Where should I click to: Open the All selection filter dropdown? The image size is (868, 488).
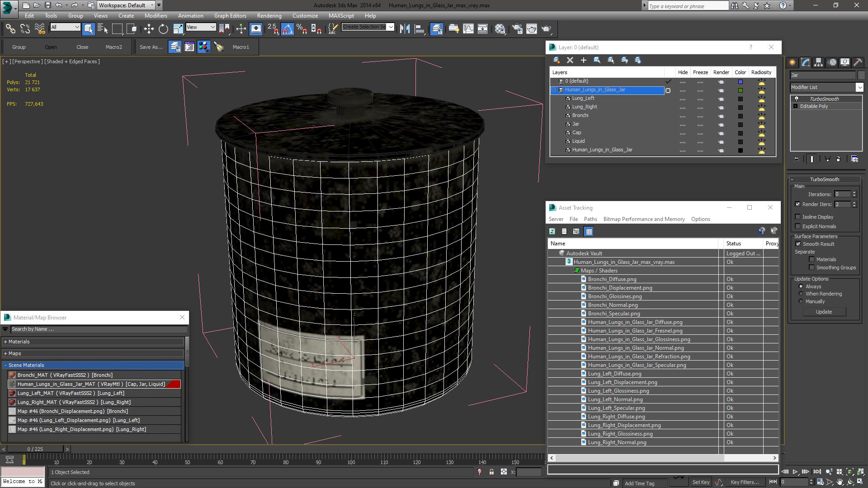[65, 27]
